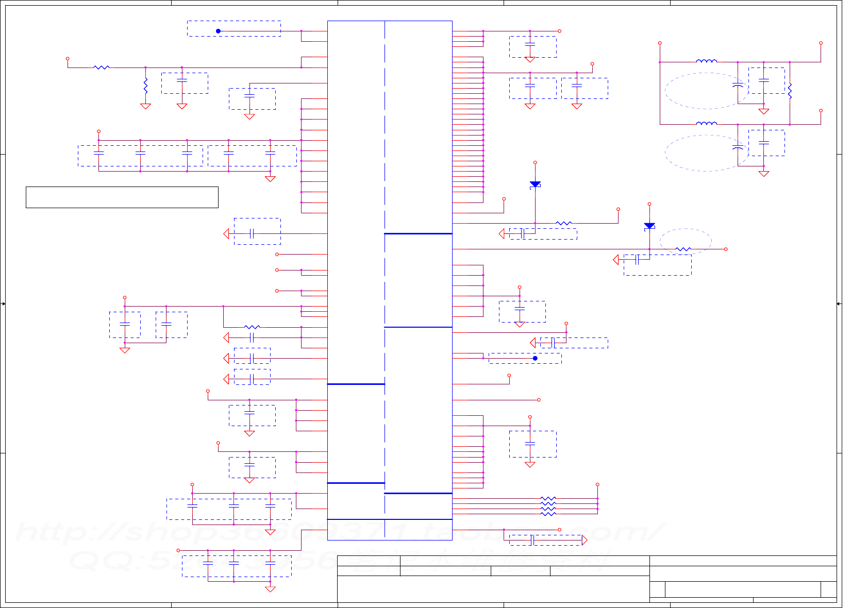Select the lower inductor coil in the top-right filter circuit
Viewport: 868px width, 608px height.
click(706, 123)
